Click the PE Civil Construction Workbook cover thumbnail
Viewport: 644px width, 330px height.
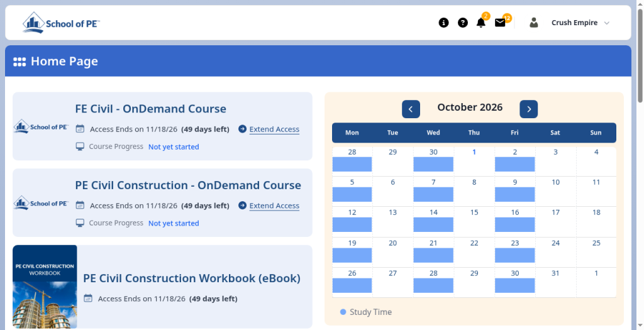(x=45, y=287)
